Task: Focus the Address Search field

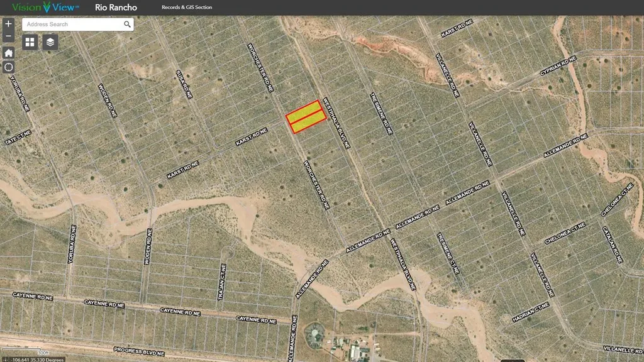Action: 72,25
